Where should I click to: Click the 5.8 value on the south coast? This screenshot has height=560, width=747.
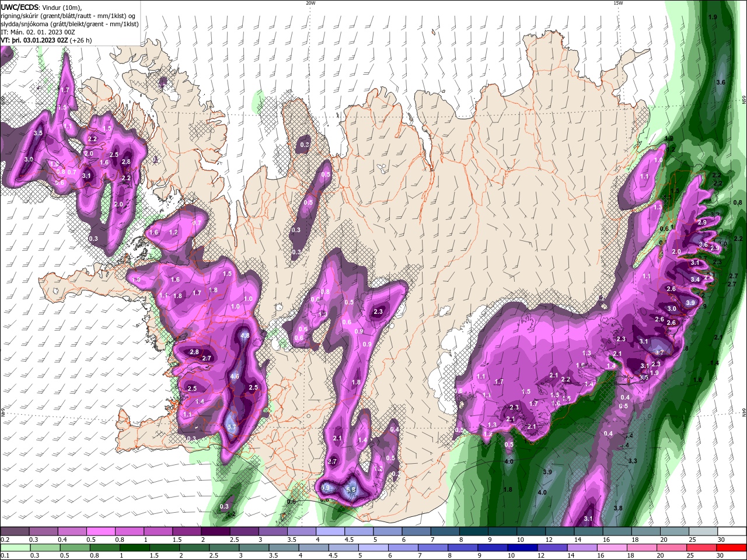(x=351, y=489)
